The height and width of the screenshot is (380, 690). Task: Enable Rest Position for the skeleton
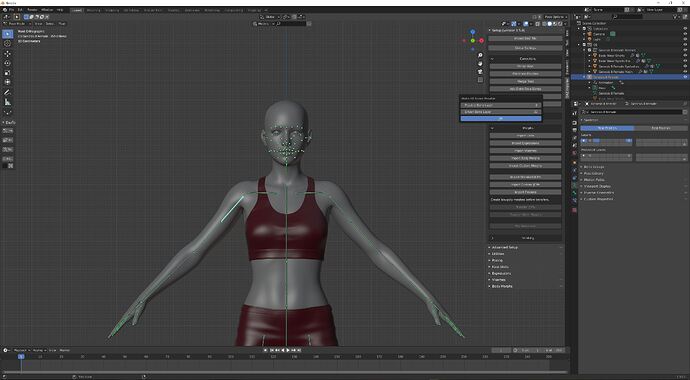[x=661, y=128]
